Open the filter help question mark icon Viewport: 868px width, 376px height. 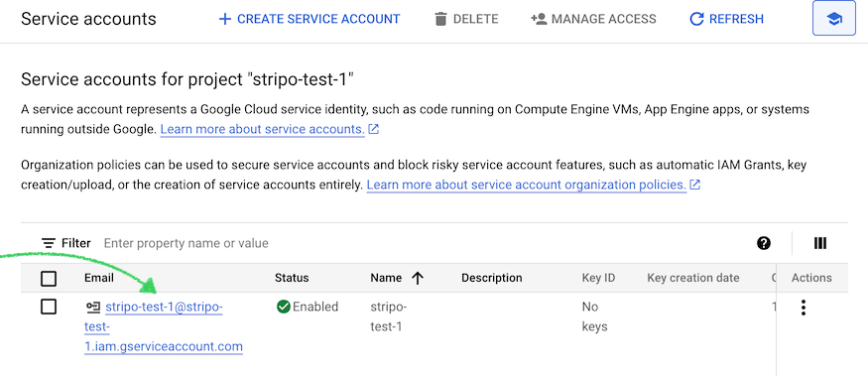(x=764, y=243)
